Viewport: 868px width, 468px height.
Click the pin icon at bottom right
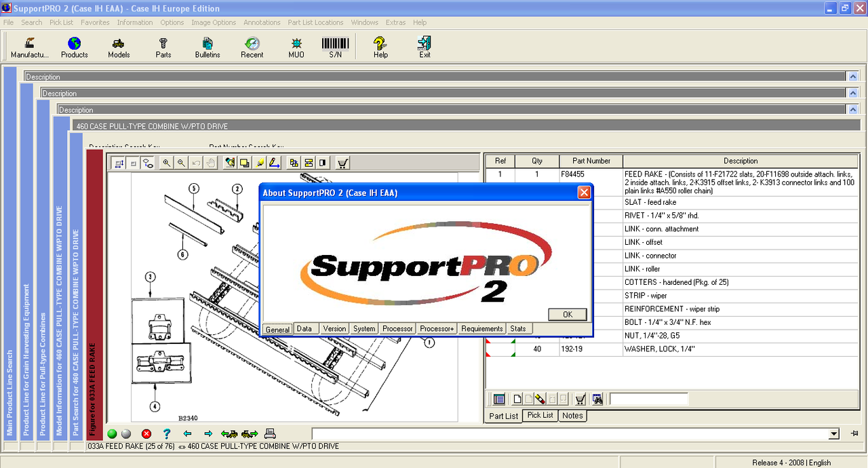pyautogui.click(x=854, y=433)
